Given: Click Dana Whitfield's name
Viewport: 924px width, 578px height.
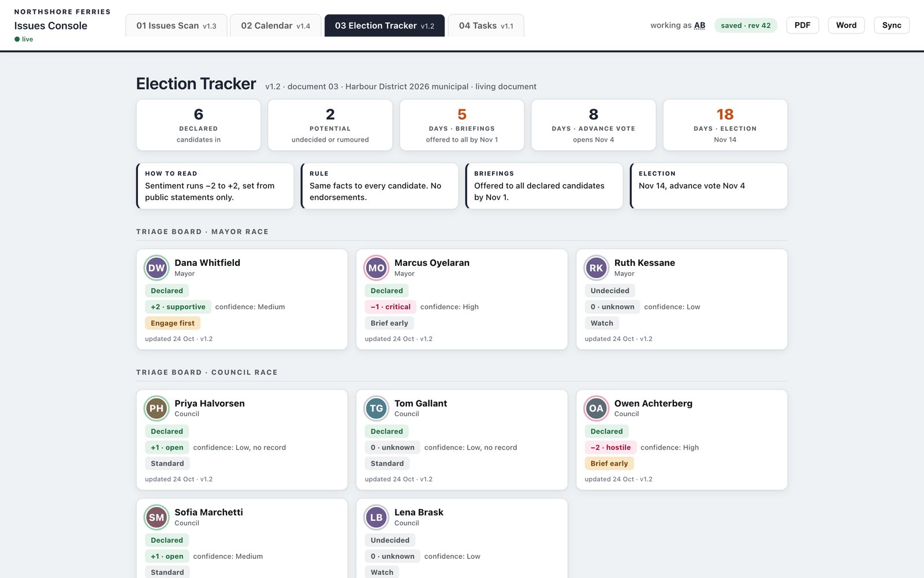Looking at the screenshot, I should pyautogui.click(x=207, y=262).
